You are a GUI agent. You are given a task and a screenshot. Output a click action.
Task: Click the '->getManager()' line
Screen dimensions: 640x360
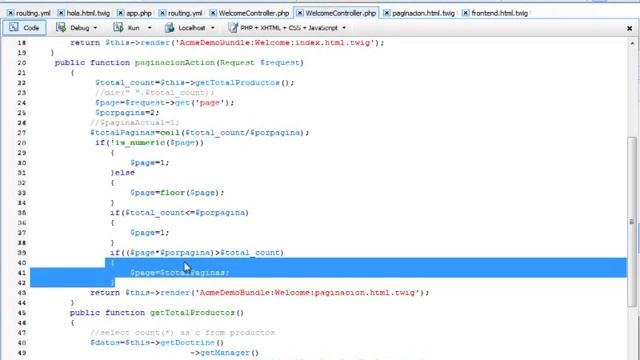[224, 353]
